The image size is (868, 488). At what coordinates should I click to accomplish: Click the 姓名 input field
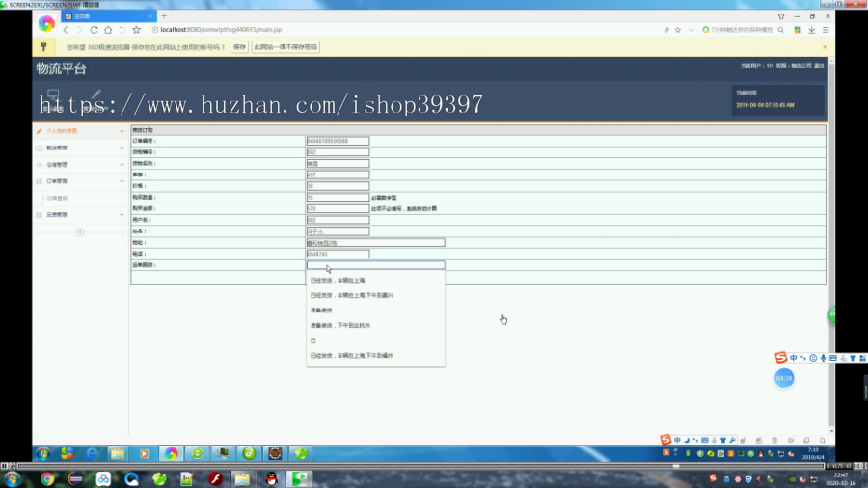tap(338, 231)
